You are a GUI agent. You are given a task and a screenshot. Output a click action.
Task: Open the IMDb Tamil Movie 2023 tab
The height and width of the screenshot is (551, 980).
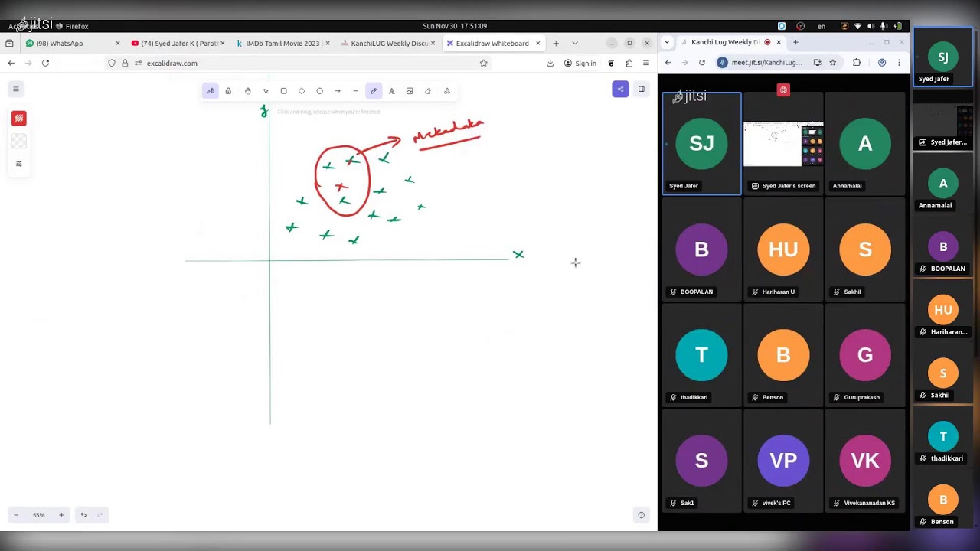[282, 44]
